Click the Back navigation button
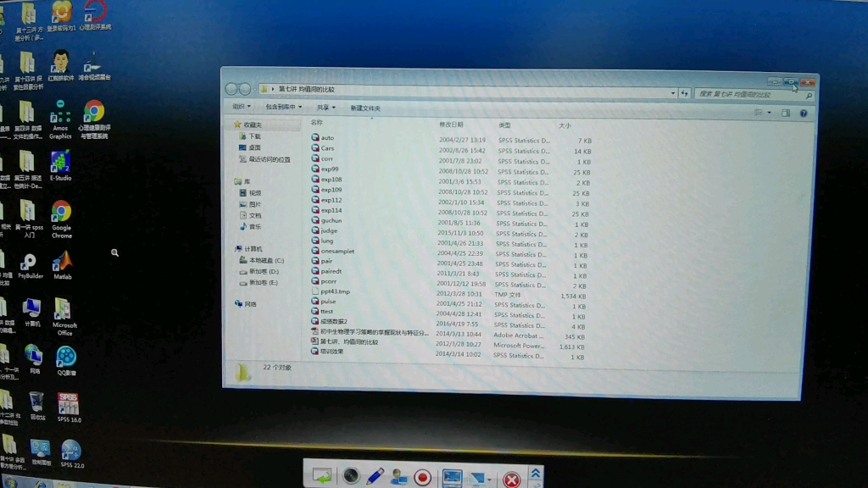The height and width of the screenshot is (488, 868). pyautogui.click(x=230, y=87)
